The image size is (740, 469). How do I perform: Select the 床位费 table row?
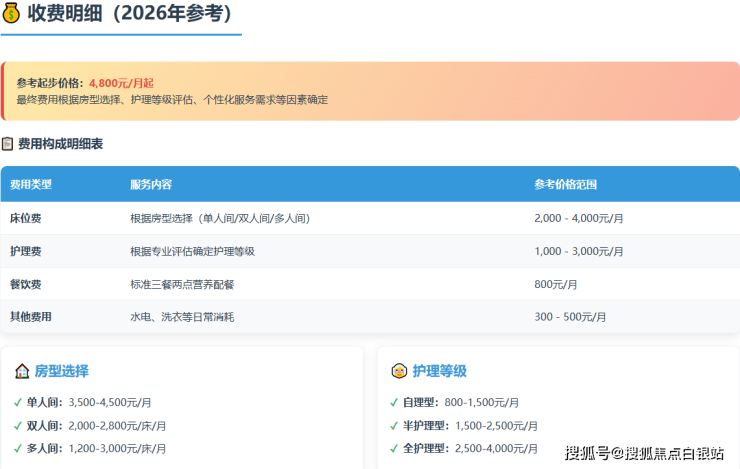click(x=369, y=218)
